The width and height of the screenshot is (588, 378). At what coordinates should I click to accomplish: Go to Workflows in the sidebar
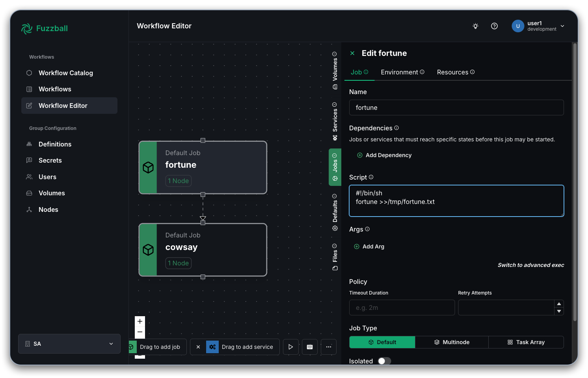click(69, 89)
